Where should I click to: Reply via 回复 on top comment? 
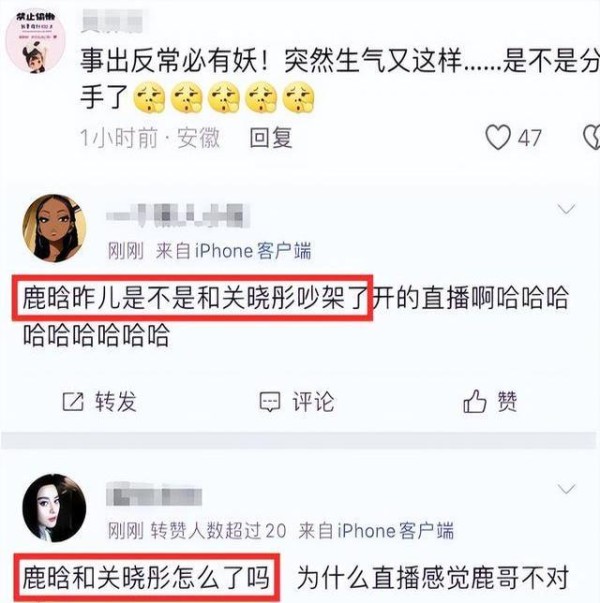[x=271, y=138]
